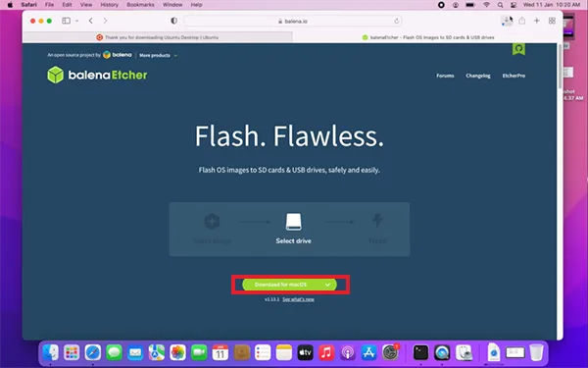Viewport: 588px width, 368px height.
Task: Open QuickTime Player from the dock
Action: [442, 352]
